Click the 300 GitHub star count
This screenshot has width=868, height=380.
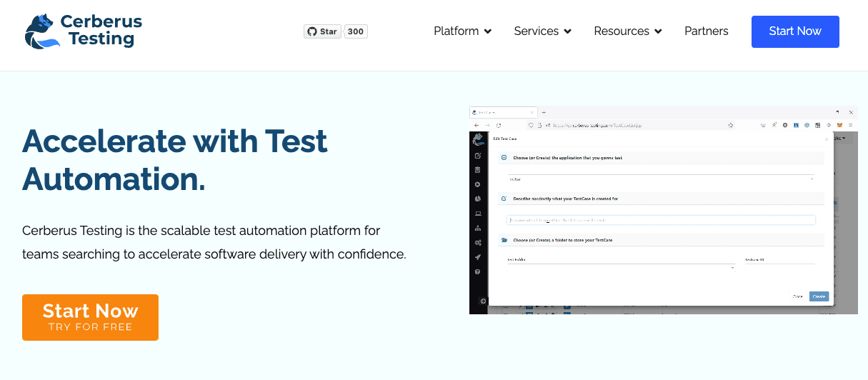click(x=356, y=31)
